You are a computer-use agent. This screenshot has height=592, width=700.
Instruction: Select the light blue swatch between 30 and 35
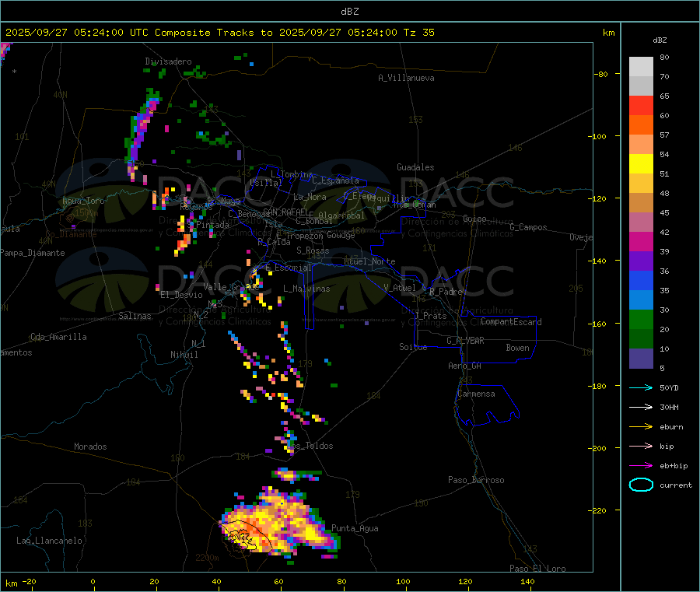coord(641,300)
